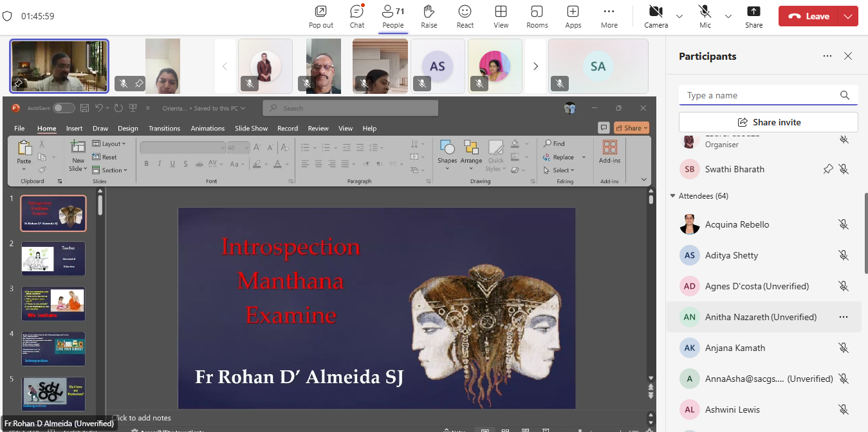Leave the meeting
Screen dimensions: 868x432
pyautogui.click(x=809, y=16)
